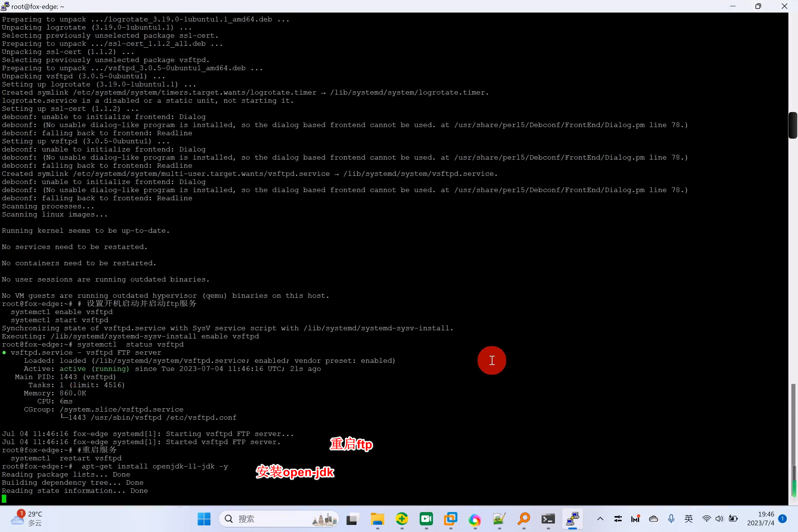Switch the input language indicator 英
Viewport: 798px width, 532px height.
pos(689,519)
